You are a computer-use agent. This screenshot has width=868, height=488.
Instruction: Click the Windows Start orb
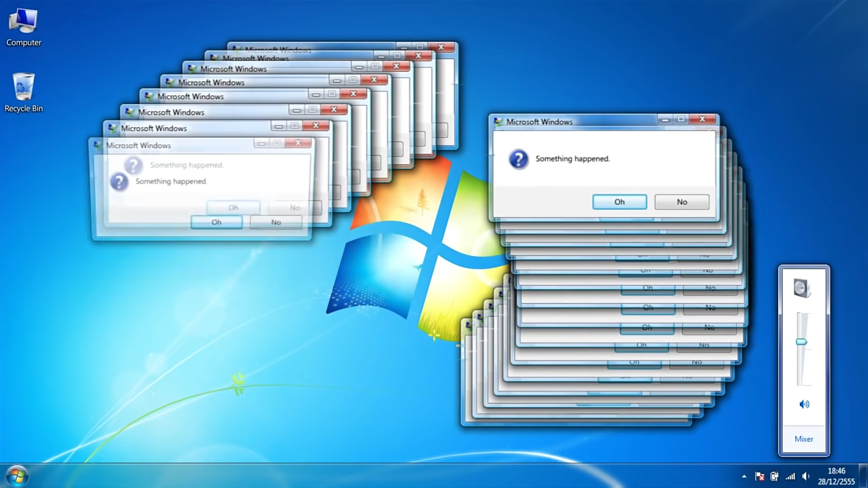click(x=17, y=476)
